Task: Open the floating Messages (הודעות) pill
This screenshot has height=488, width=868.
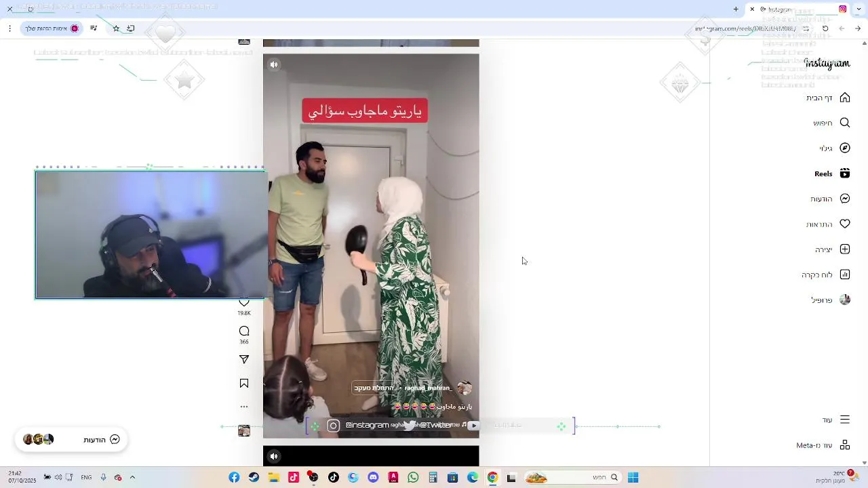Action: pos(71,439)
